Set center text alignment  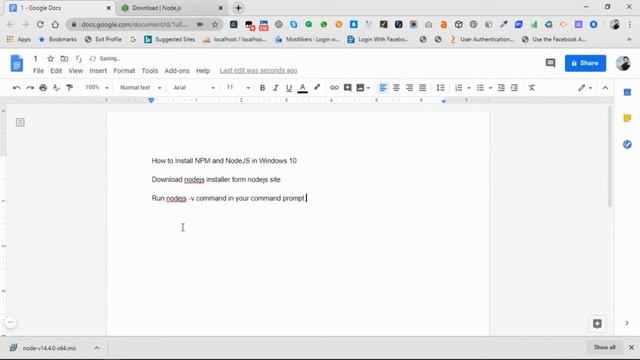[396, 88]
